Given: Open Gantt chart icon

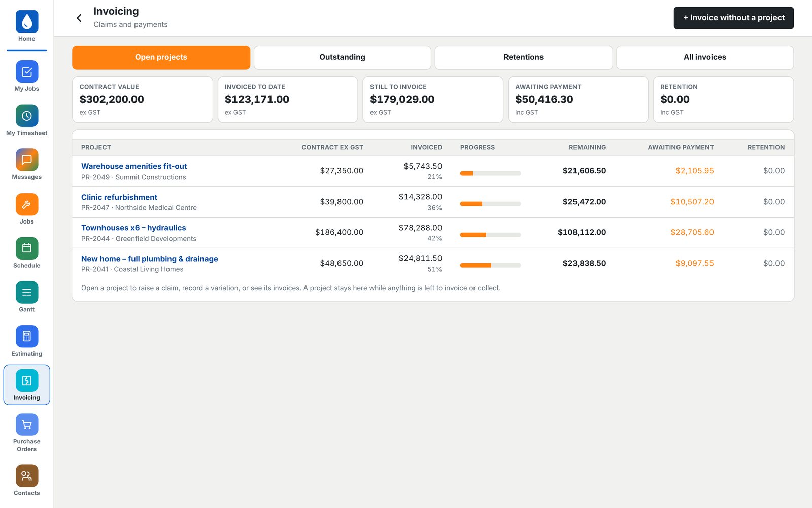Looking at the screenshot, I should click(27, 293).
